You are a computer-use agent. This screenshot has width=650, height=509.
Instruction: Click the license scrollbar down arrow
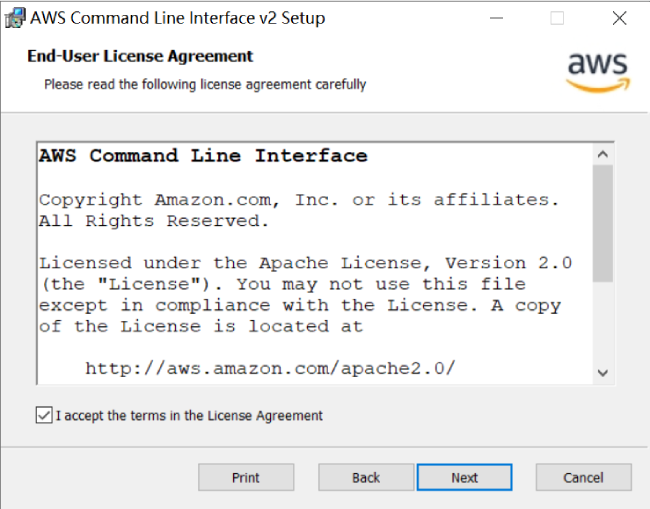[x=602, y=372]
